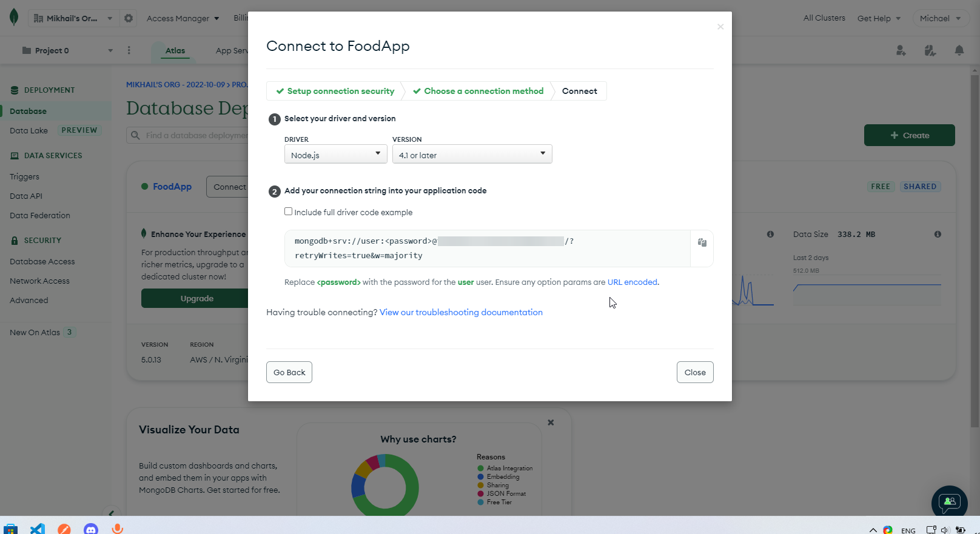Viewport: 980px width, 534px height.
Task: Click info icon left of Data Size
Action: tap(770, 234)
